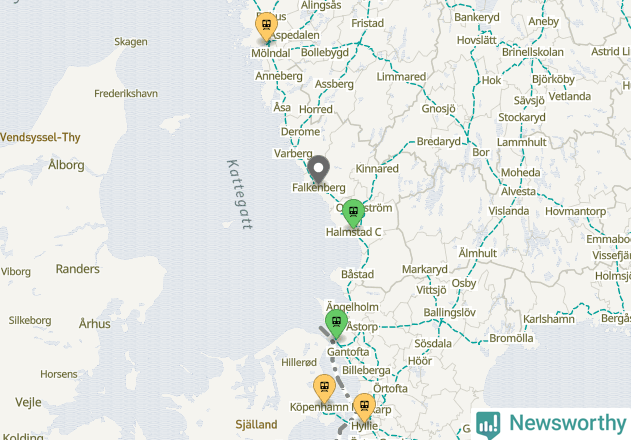Viewport: 631px width, 440px height.
Task: Open the Newsworthy text link
Action: (x=568, y=423)
